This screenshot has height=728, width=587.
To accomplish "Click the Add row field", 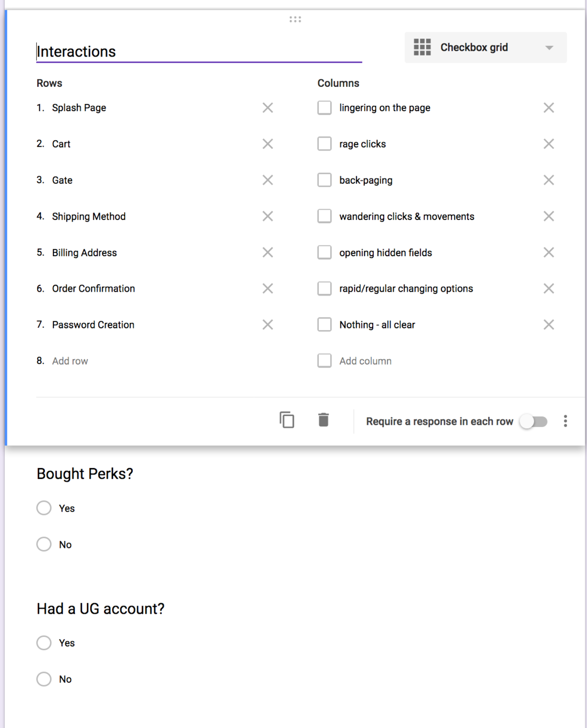I will [x=70, y=361].
